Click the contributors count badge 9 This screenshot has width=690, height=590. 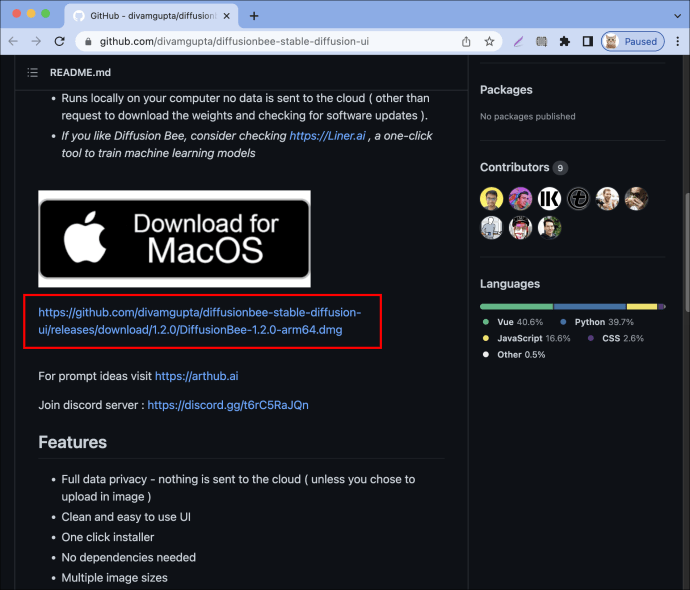[560, 168]
